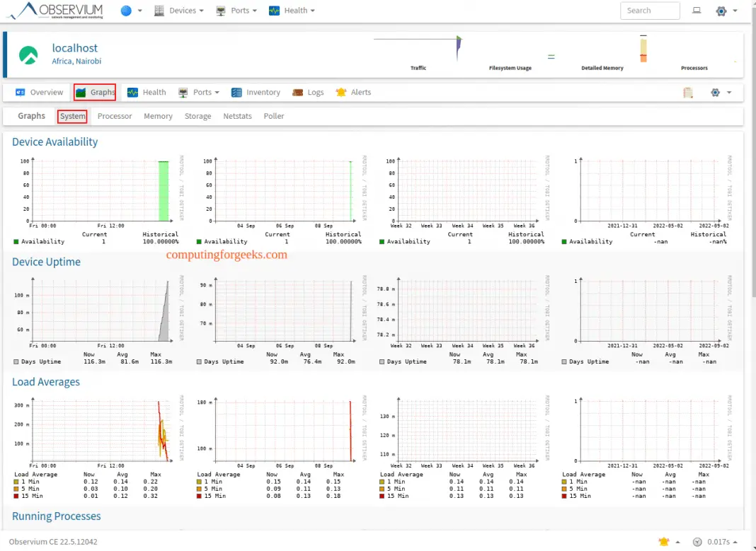Viewport: 756px width, 551px height.
Task: Click the Device Availability heading link
Action: (55, 141)
